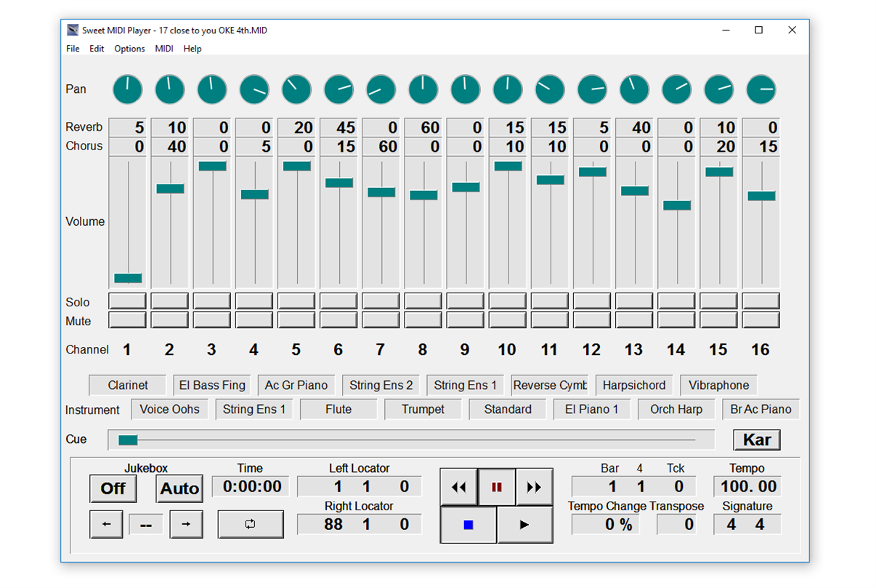The width and height of the screenshot is (876, 588).
Task: Open the Flute instrument selector
Action: coord(338,409)
